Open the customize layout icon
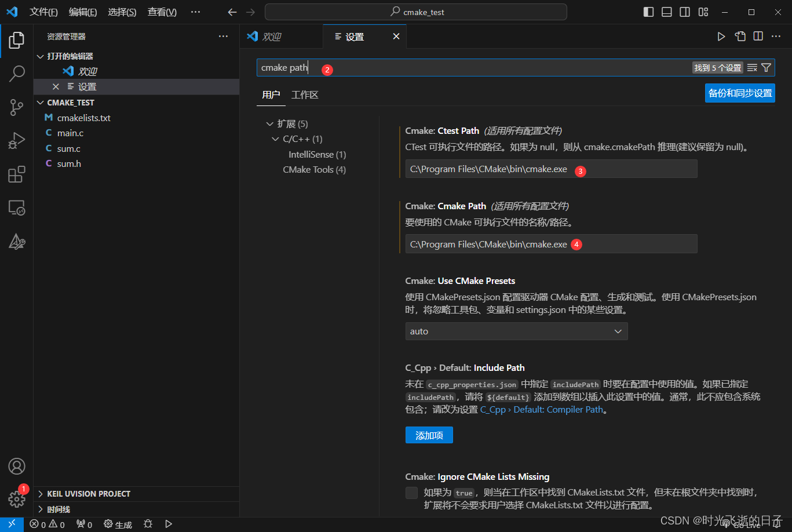792x532 pixels. coord(703,12)
